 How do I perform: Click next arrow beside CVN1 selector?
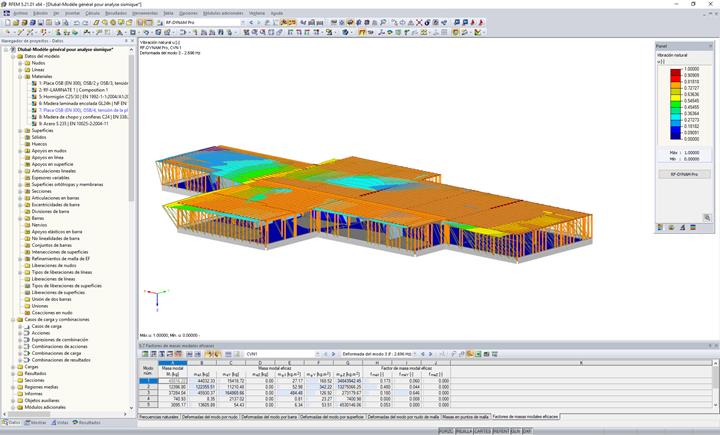click(x=333, y=354)
